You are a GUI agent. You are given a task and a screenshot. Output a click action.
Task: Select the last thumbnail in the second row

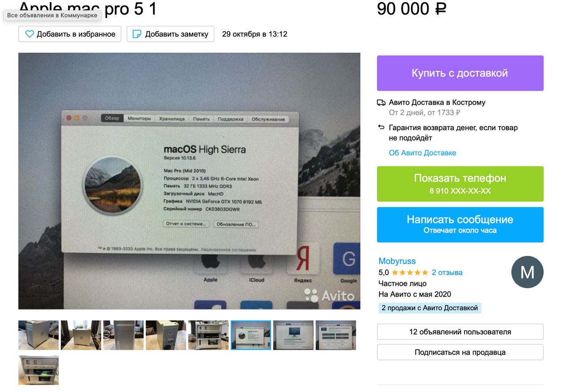coord(38,370)
